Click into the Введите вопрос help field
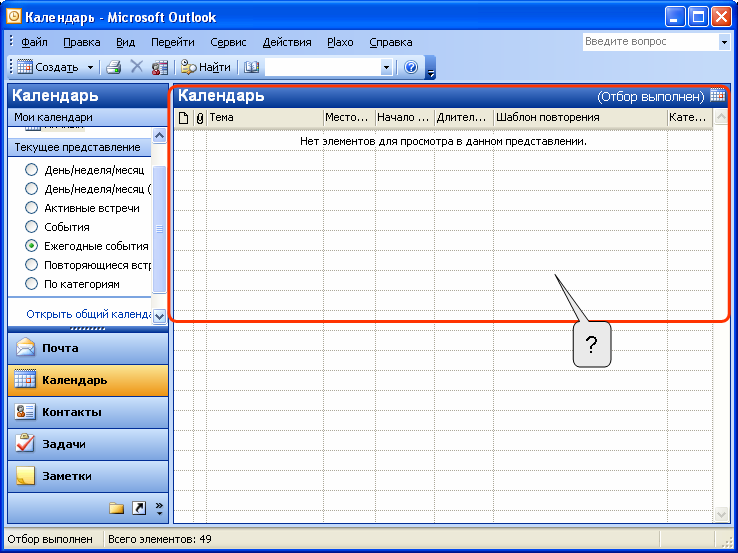Viewport: 738px width, 553px height. 650,42
